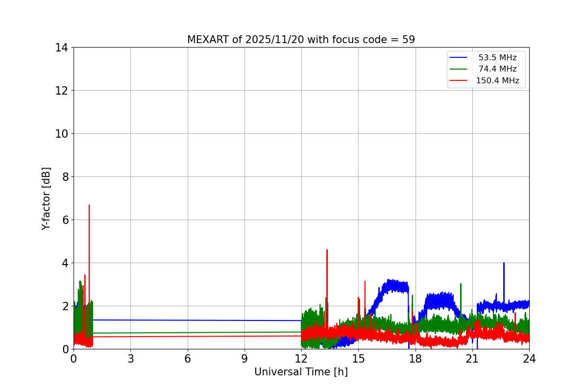Screen dimensions: 588x392
Task: Click the x-axis tick label '9'
Action: tap(245, 359)
